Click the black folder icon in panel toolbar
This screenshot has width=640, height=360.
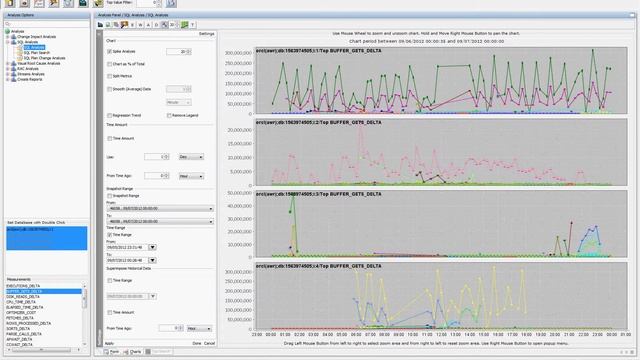pos(100,25)
